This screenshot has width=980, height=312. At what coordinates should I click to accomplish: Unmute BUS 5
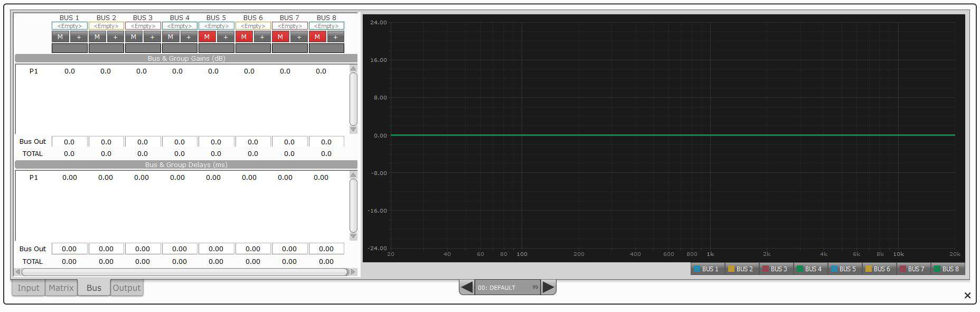pyautogui.click(x=207, y=37)
